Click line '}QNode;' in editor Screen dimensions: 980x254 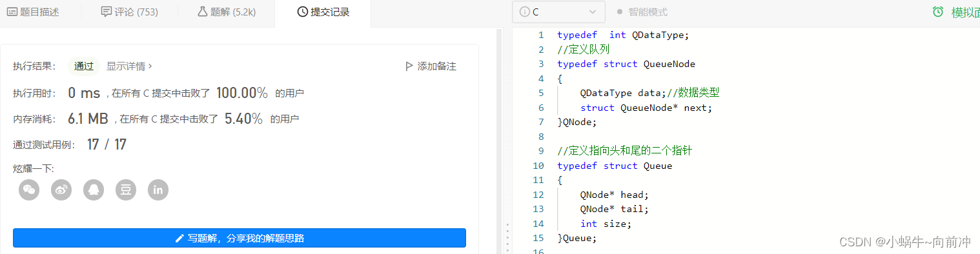click(577, 122)
